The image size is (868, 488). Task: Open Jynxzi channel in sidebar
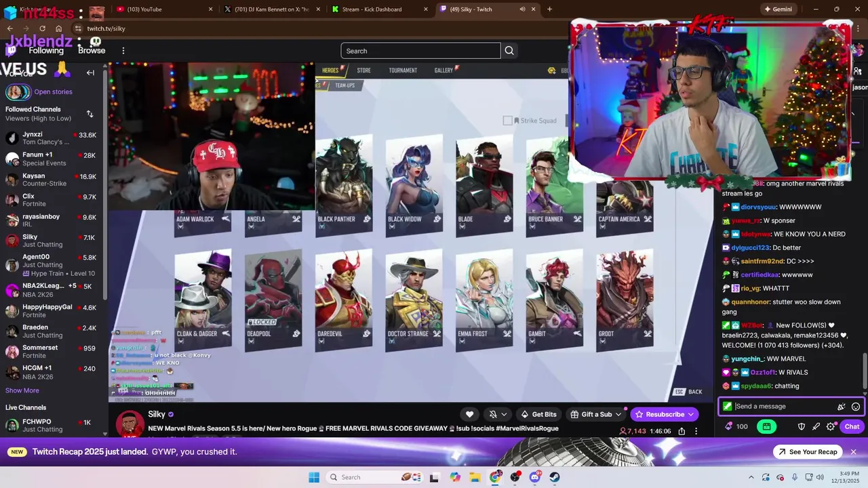click(51, 138)
